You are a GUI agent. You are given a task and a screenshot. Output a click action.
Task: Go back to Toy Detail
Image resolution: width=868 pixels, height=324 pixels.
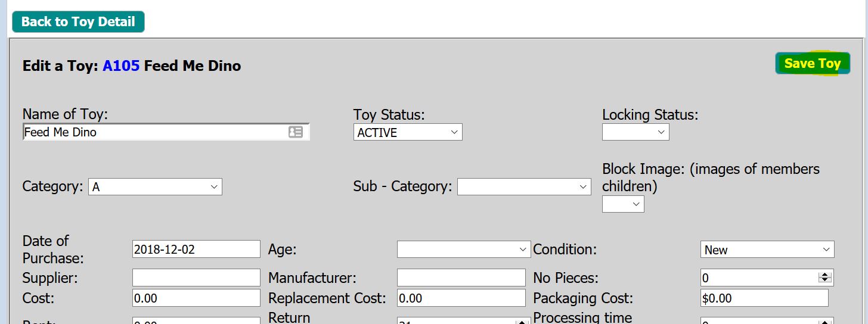coord(78,22)
